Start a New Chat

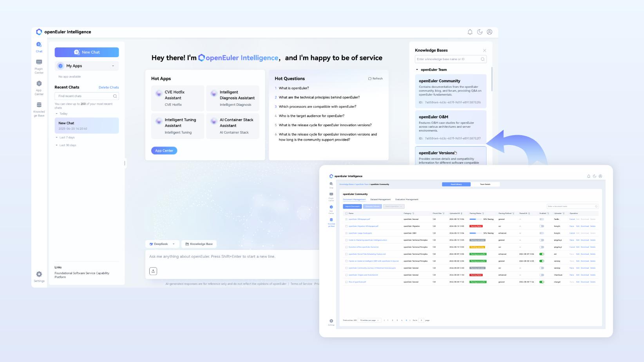pos(87,52)
